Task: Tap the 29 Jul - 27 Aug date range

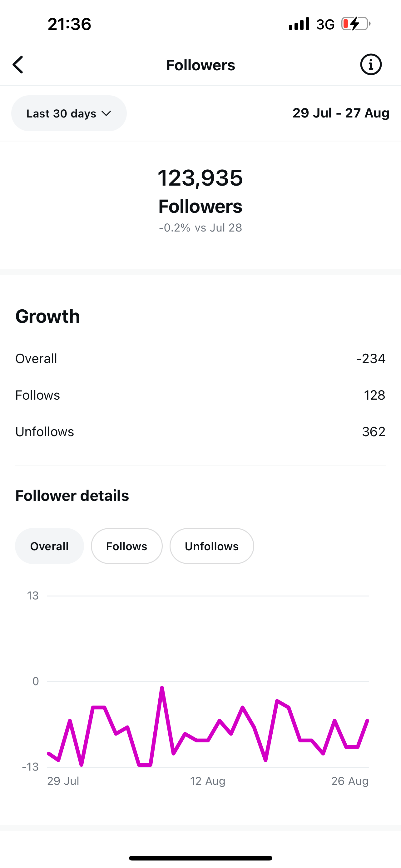Action: (341, 113)
